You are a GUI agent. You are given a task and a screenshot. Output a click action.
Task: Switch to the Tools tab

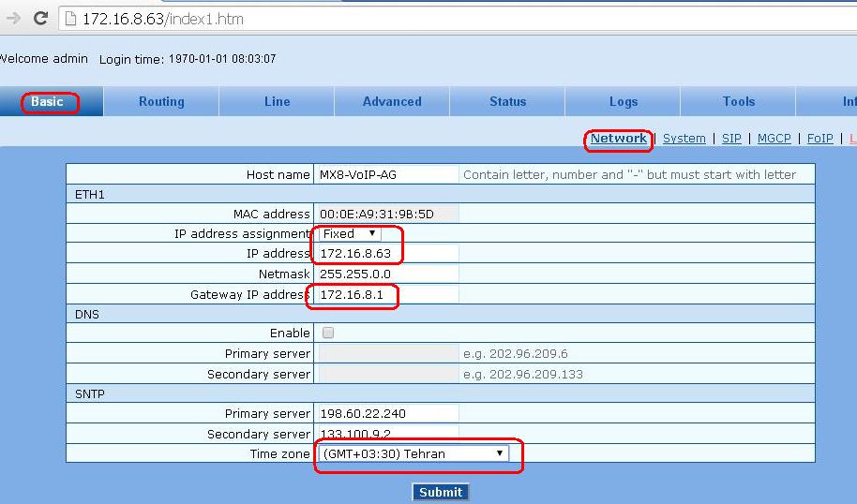[x=738, y=101]
